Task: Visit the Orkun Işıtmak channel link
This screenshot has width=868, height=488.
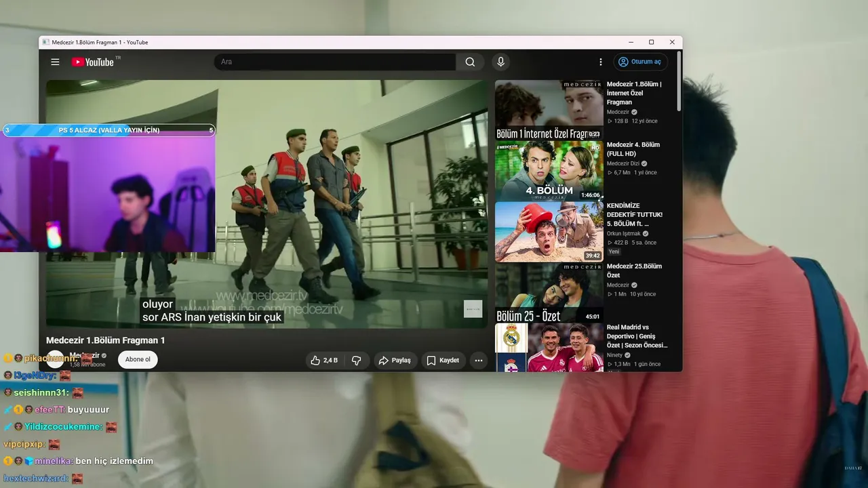Action: pyautogui.click(x=623, y=234)
